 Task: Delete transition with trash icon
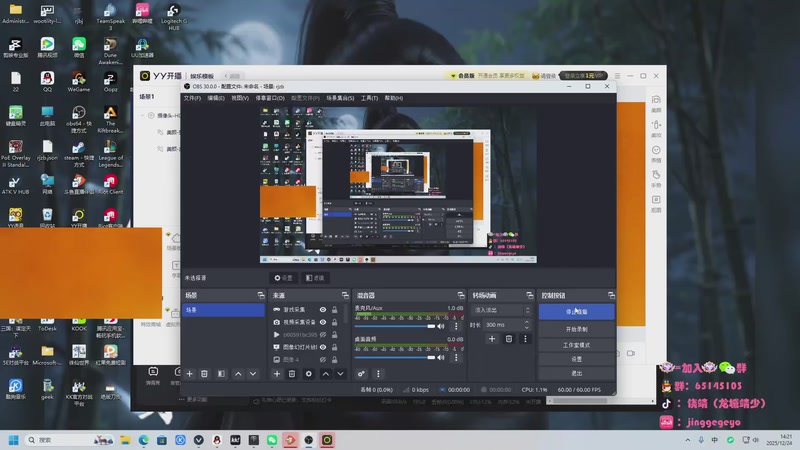(x=509, y=339)
